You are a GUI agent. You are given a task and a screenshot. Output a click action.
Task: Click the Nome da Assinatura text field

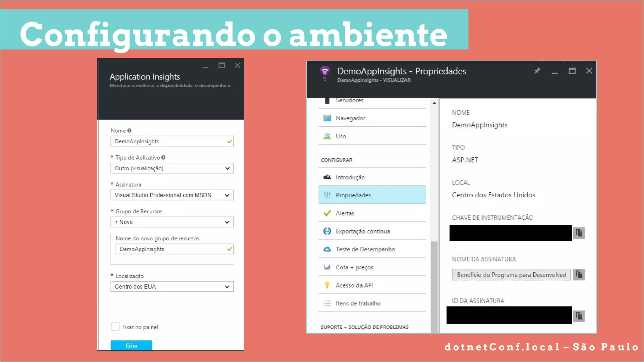click(x=511, y=275)
